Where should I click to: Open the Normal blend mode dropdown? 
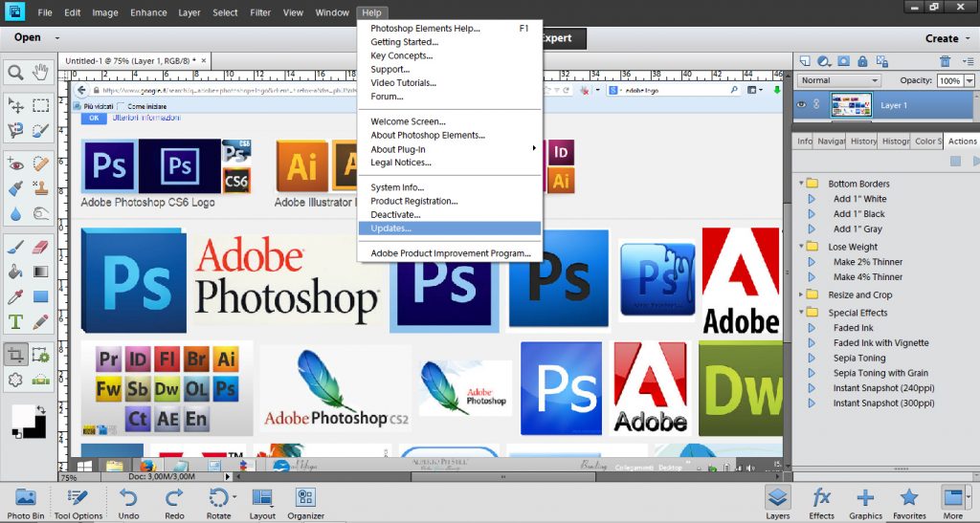pyautogui.click(x=838, y=80)
